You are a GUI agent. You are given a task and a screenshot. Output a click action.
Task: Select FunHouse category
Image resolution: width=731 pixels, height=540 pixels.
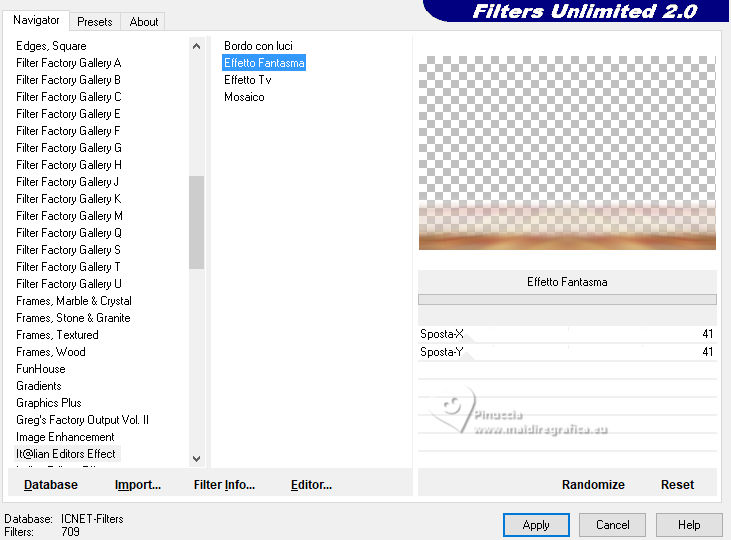pos(41,369)
